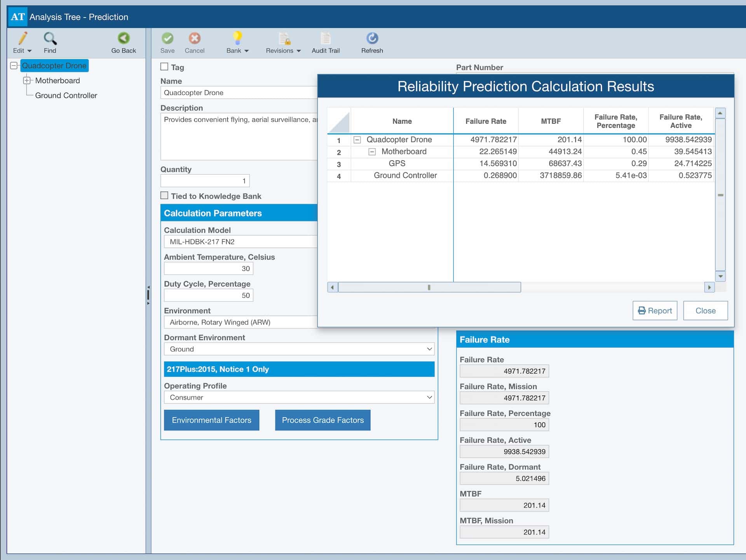The width and height of the screenshot is (746, 560).
Task: Click the Process Grade Factors button
Action: click(x=322, y=420)
